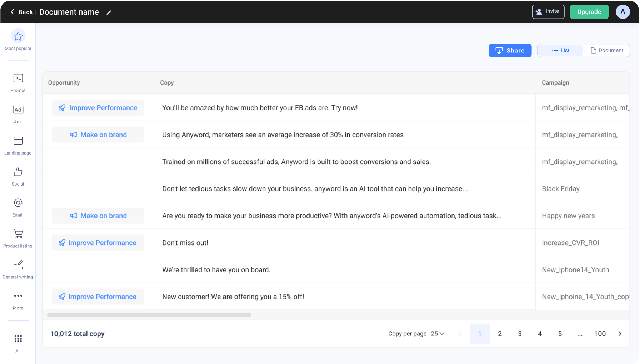Click Improve Performance tag on FB ads row
This screenshot has height=364, width=639.
[98, 107]
